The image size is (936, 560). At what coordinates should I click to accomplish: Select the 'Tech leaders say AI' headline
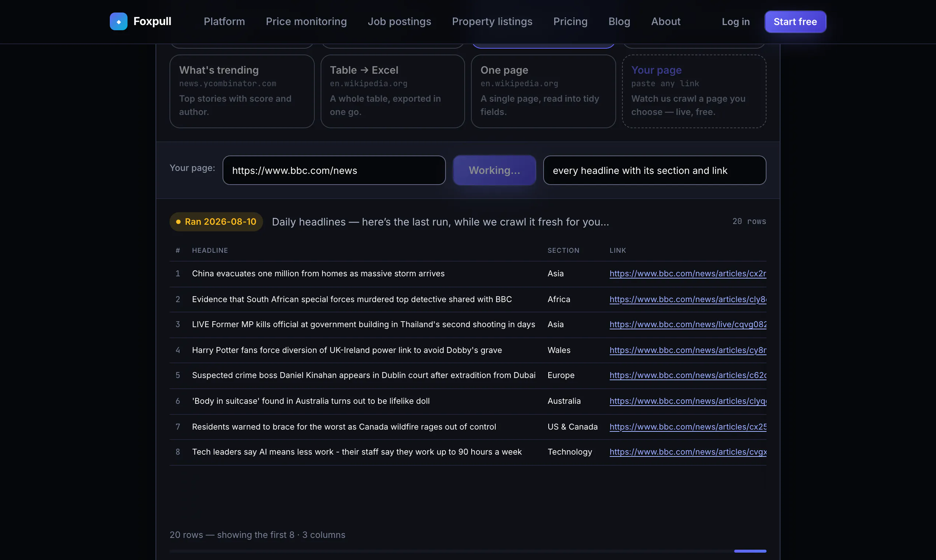[x=357, y=452]
